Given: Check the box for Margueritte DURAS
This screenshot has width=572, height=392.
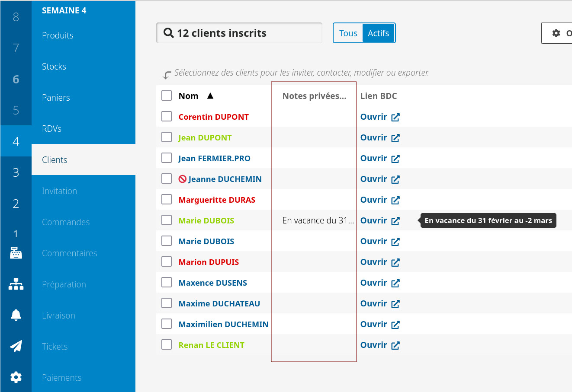Looking at the screenshot, I should [167, 199].
